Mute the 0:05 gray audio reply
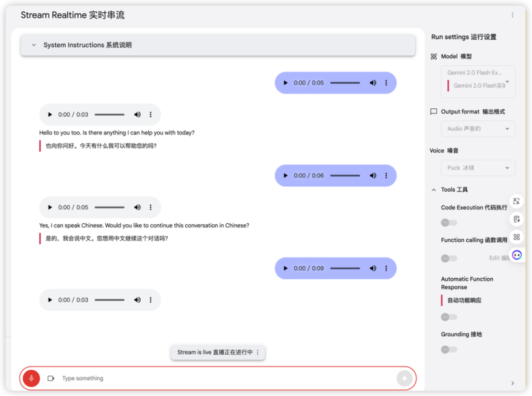The width and height of the screenshot is (532, 396). pos(137,208)
